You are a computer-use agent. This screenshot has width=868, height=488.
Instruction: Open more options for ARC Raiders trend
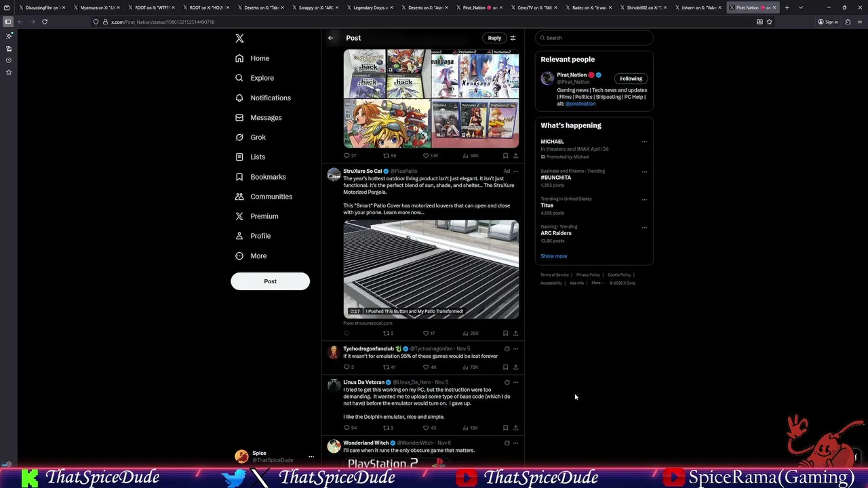coord(644,227)
